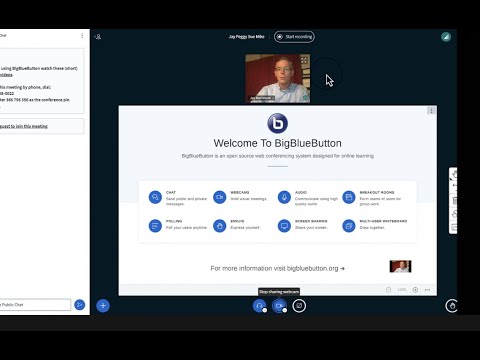Click 'For more information visit bigbluebutton.org' text
Screen dimensions: 480x360
pos(277,268)
